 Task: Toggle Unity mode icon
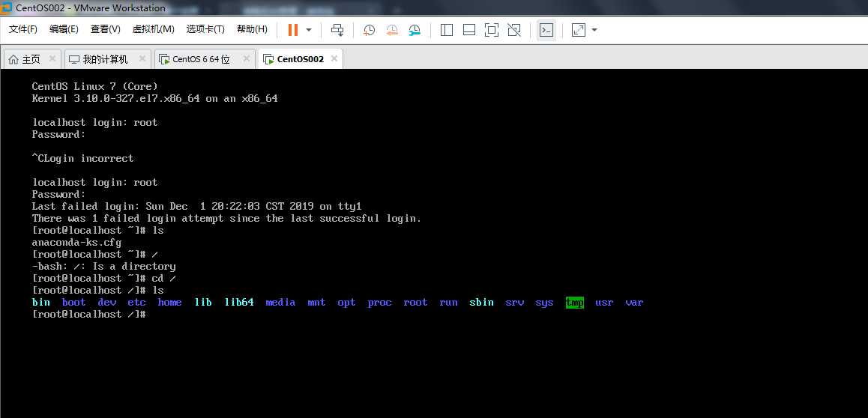(x=514, y=30)
